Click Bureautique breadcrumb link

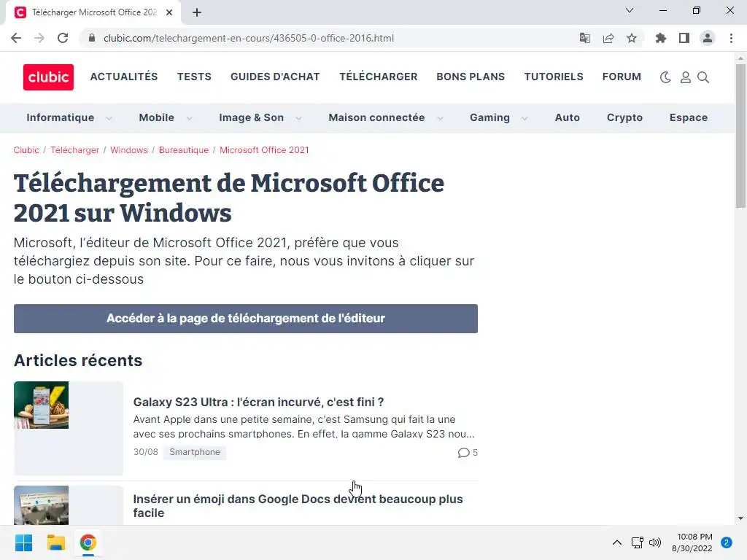183,150
